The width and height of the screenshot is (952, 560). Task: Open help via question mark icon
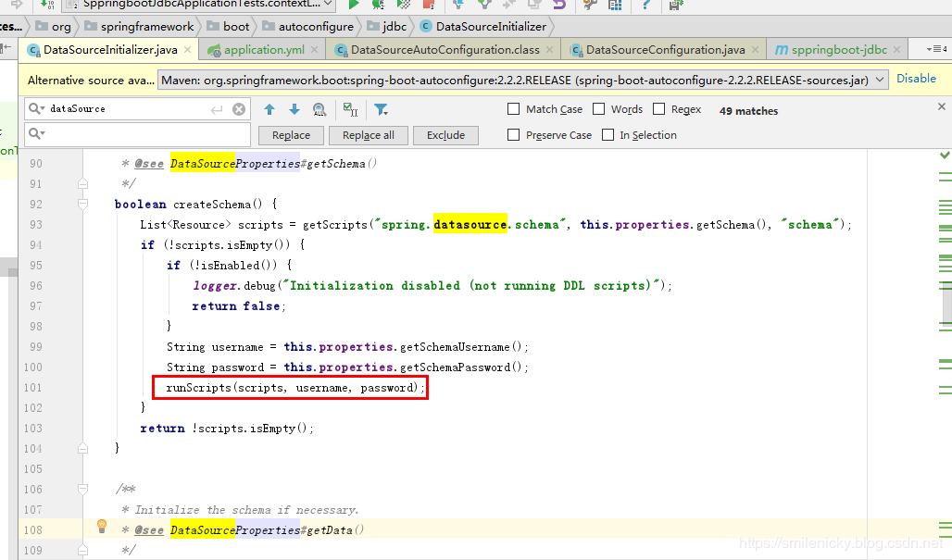(x=646, y=5)
